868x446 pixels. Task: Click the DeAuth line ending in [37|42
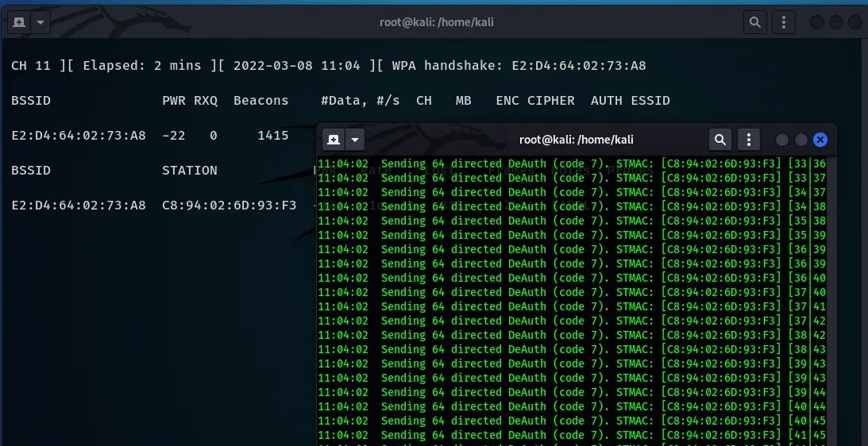[572, 321]
